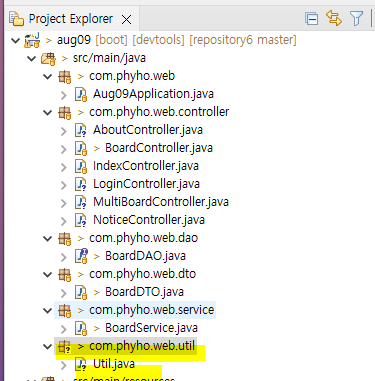Image resolution: width=375 pixels, height=381 pixels.
Task: Select com.phyho.web.service package name
Action: [x=151, y=310]
